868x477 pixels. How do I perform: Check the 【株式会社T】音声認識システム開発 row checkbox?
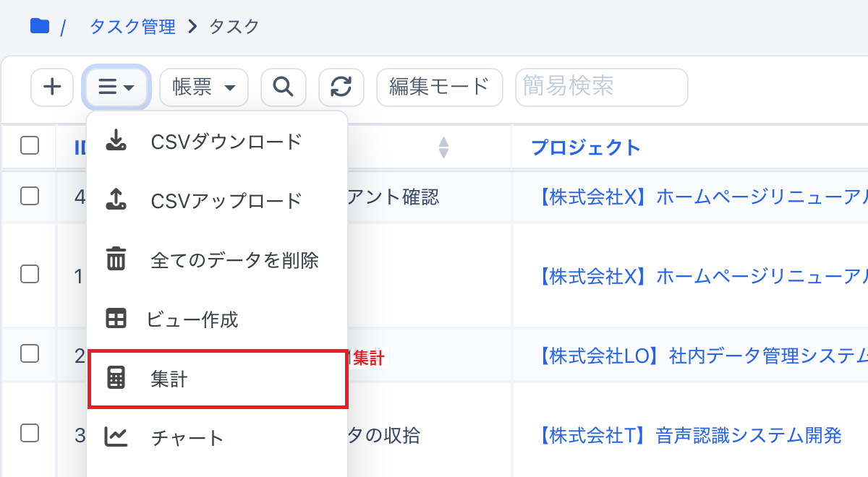[30, 433]
